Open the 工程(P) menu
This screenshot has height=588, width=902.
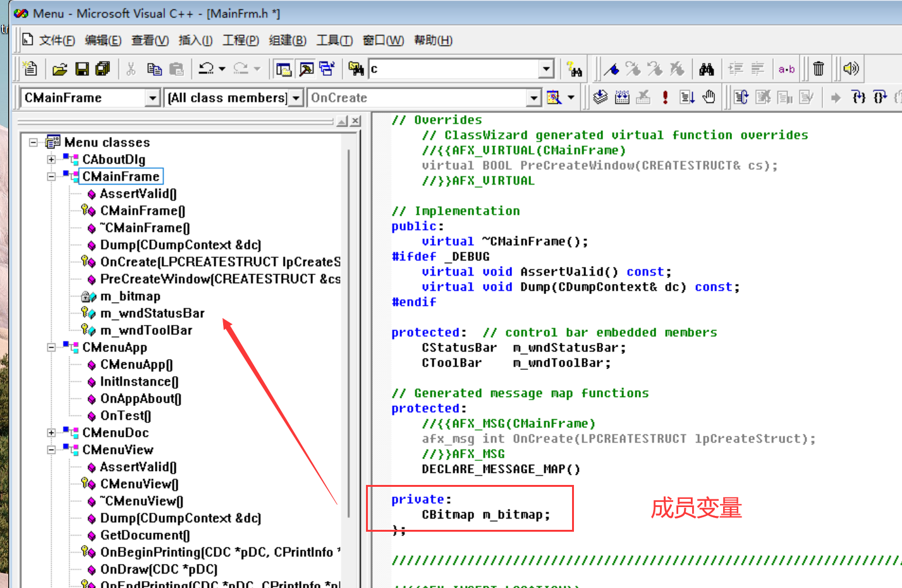tap(241, 40)
